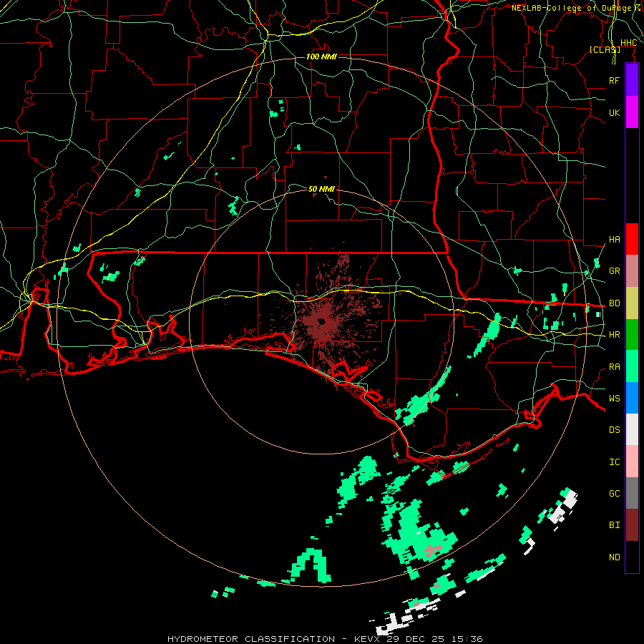Click the 100 NMI range ring label
This screenshot has width=644, height=644.
click(321, 57)
